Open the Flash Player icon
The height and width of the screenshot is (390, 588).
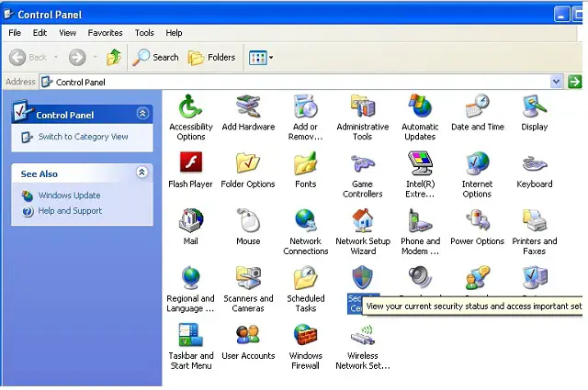coord(191,170)
